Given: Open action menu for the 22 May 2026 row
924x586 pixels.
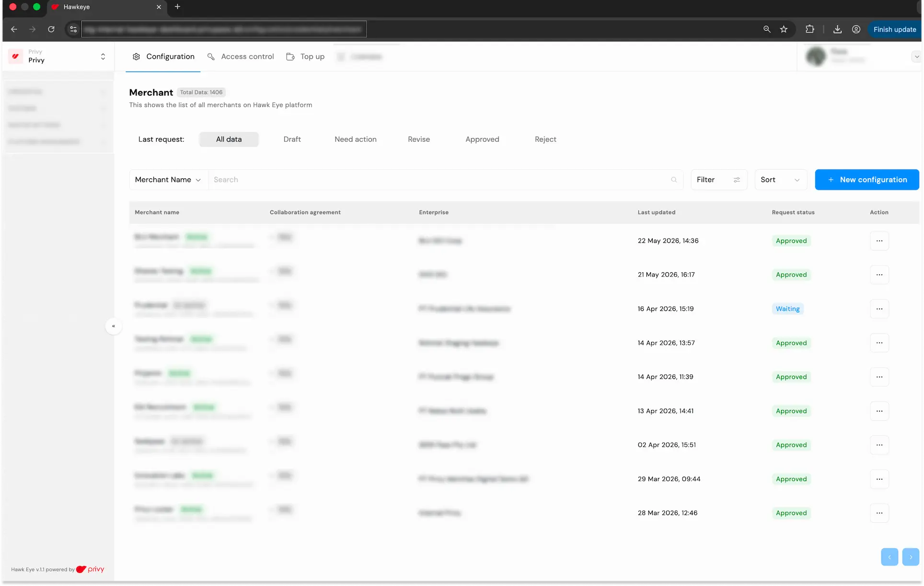Looking at the screenshot, I should tap(879, 241).
